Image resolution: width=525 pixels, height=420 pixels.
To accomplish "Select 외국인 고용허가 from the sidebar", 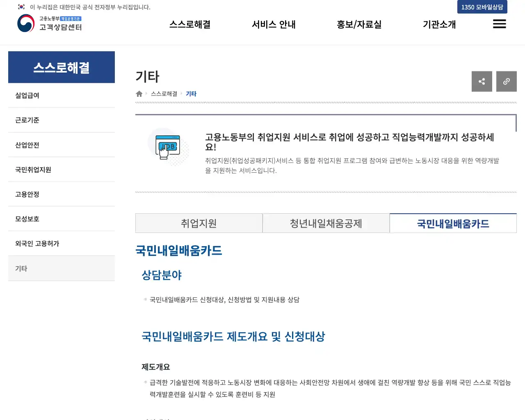I will coord(37,243).
